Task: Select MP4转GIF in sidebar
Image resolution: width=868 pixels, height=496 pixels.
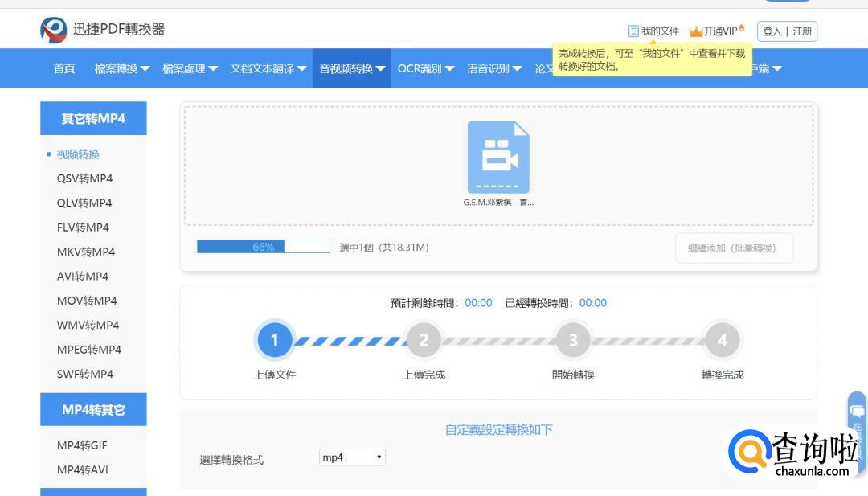Action: (82, 445)
